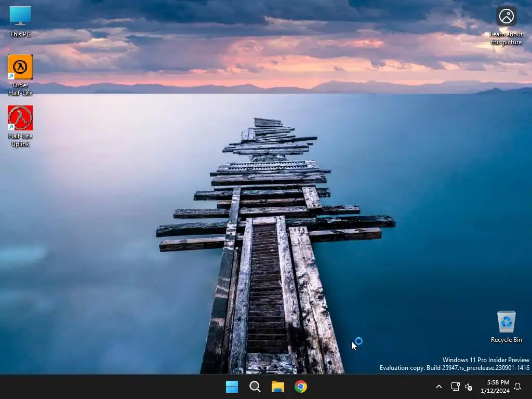Image resolution: width=532 pixels, height=399 pixels.
Task: Open the clock showing 5:58 PM
Action: click(x=498, y=382)
